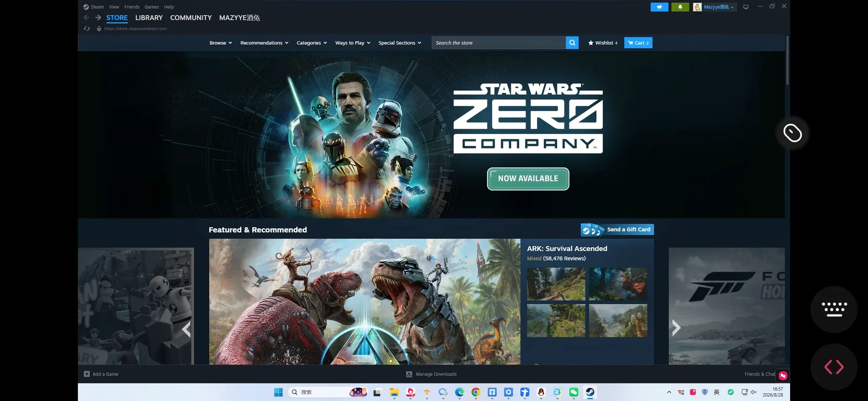Open QQ penguin icon in taskbar
868x401 pixels.
(541, 392)
